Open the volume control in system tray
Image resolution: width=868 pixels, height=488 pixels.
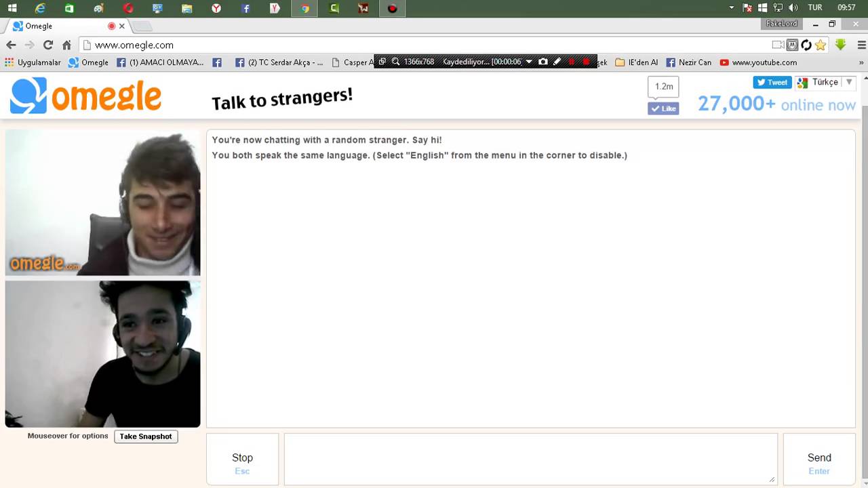coord(793,8)
